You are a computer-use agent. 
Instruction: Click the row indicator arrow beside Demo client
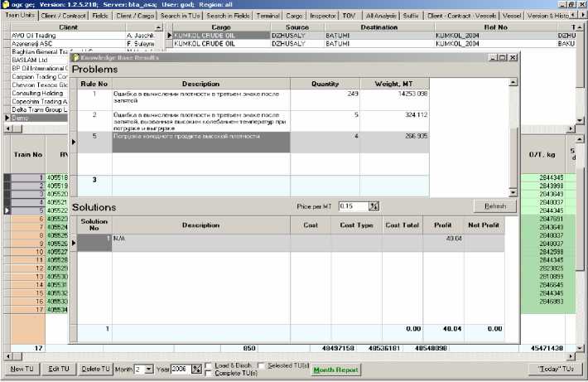point(7,118)
